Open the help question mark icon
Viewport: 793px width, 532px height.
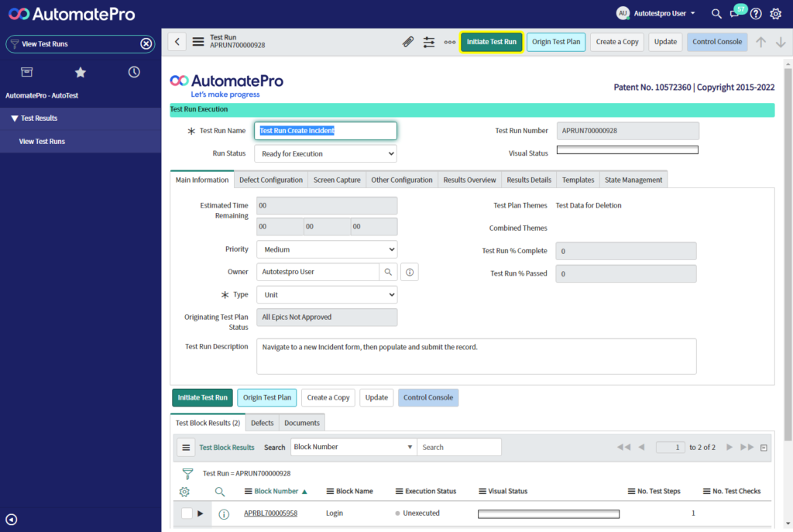756,13
